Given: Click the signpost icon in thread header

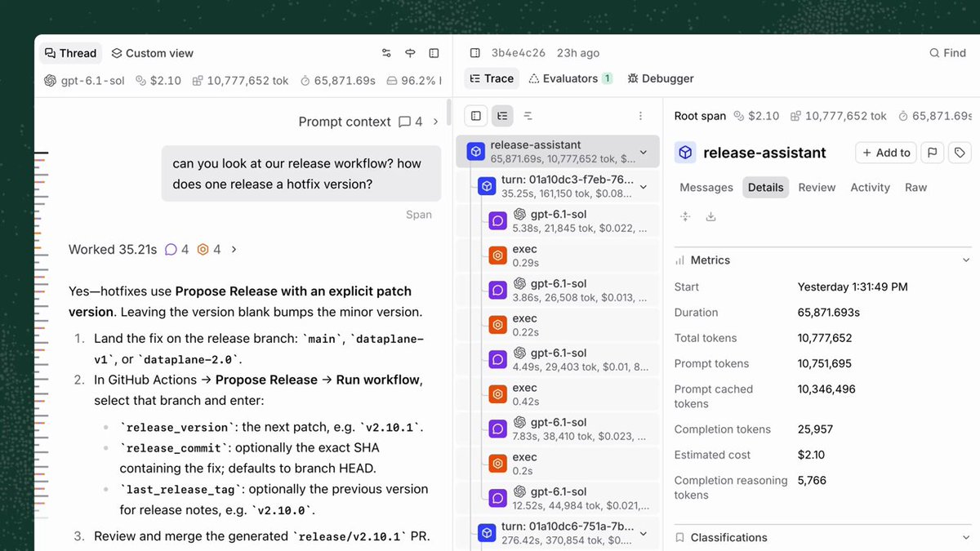Looking at the screenshot, I should point(411,53).
